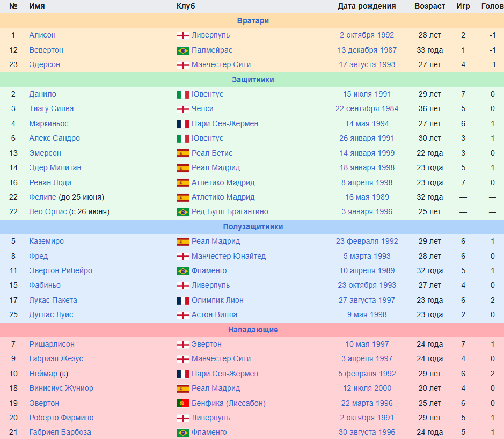Click the Brazil flag in Эвертон Рибейро row
This screenshot has width=504, height=439.
pyautogui.click(x=183, y=271)
